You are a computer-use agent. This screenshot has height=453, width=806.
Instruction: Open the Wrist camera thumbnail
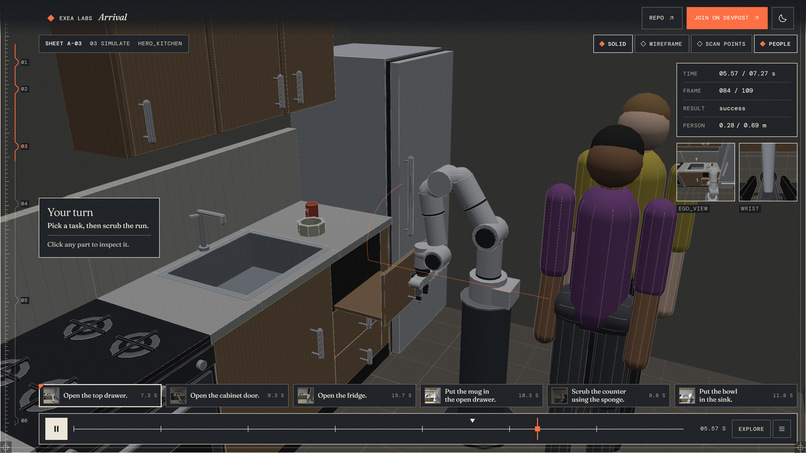[x=768, y=172]
